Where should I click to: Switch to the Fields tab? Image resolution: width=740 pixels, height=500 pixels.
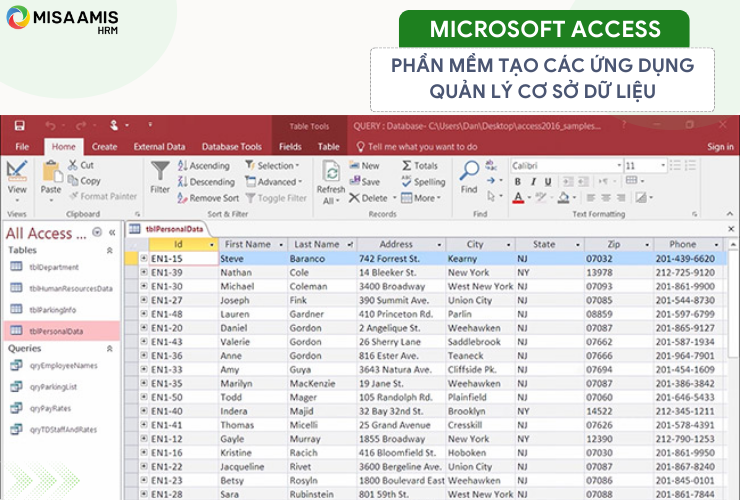point(290,147)
